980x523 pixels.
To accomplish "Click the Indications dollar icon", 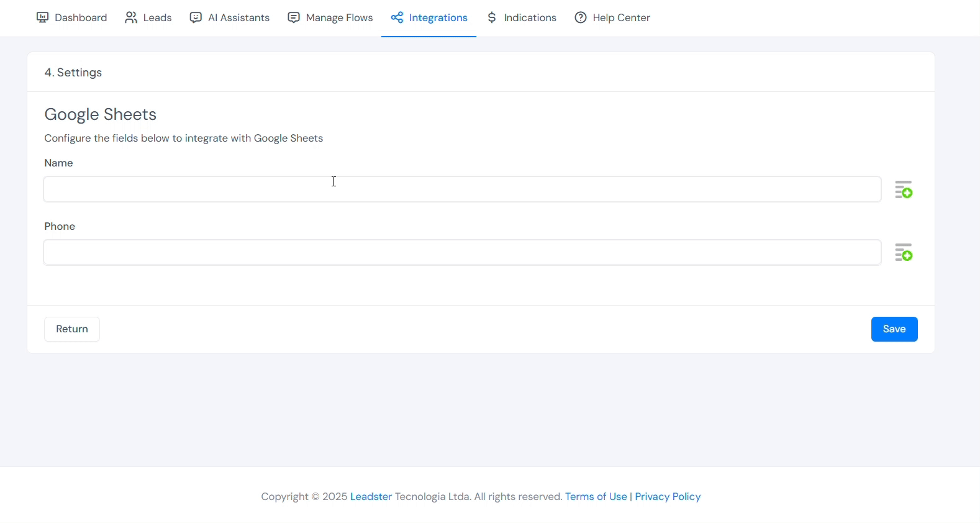I will tap(492, 17).
